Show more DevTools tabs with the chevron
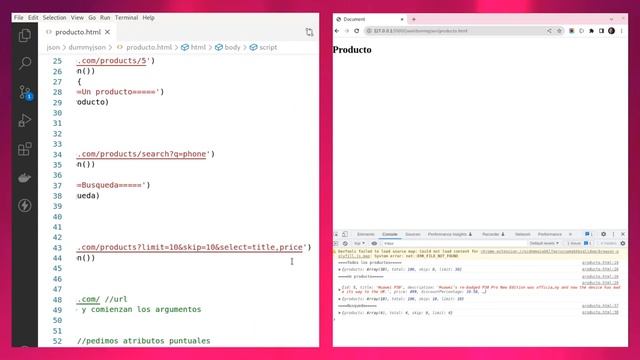The height and width of the screenshot is (360, 640). coord(570,234)
